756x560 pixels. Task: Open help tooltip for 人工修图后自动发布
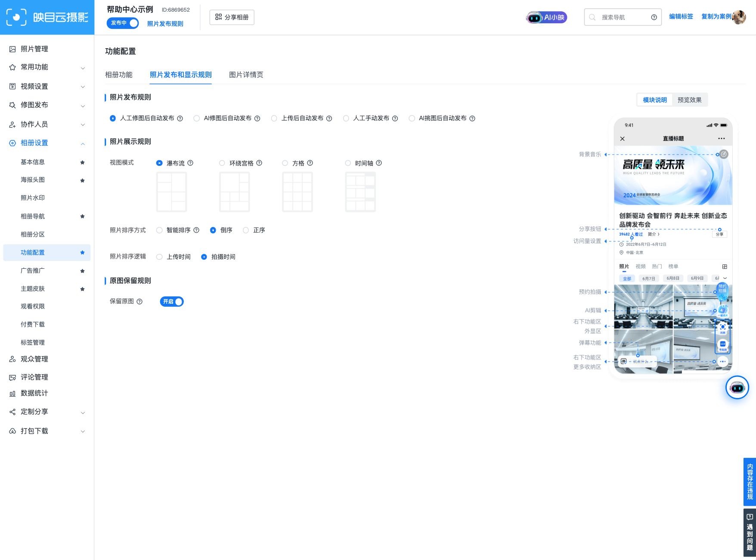coord(180,118)
